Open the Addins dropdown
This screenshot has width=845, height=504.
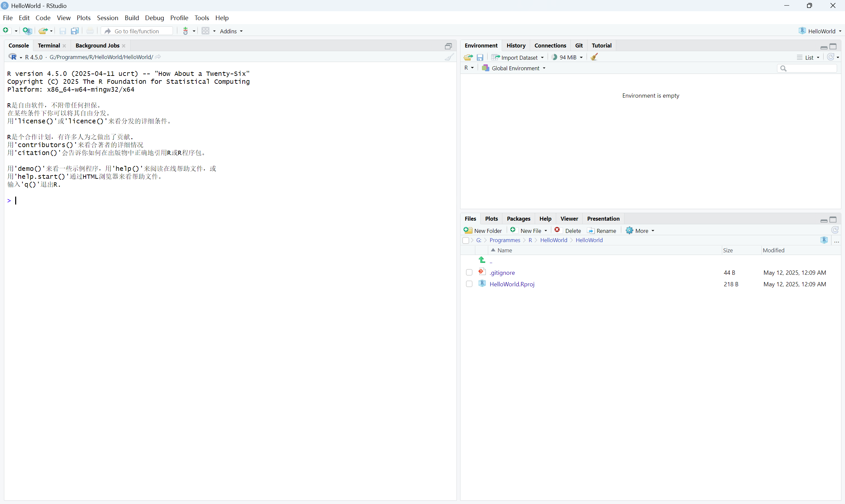[231, 31]
